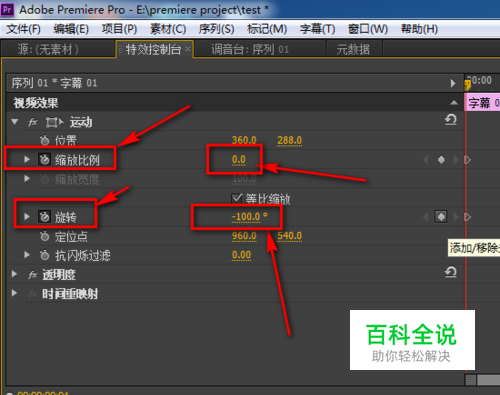Image resolution: width=500 pixels, height=395 pixels.
Task: Click the 序列 01 * 字幕 01 header
Action: pyautogui.click(x=54, y=83)
